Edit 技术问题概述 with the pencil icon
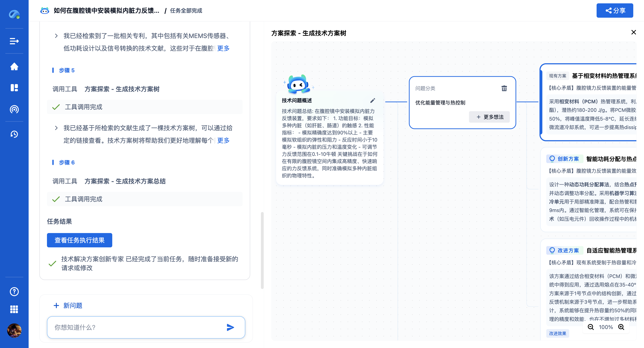The image size is (644, 348). pyautogui.click(x=373, y=100)
